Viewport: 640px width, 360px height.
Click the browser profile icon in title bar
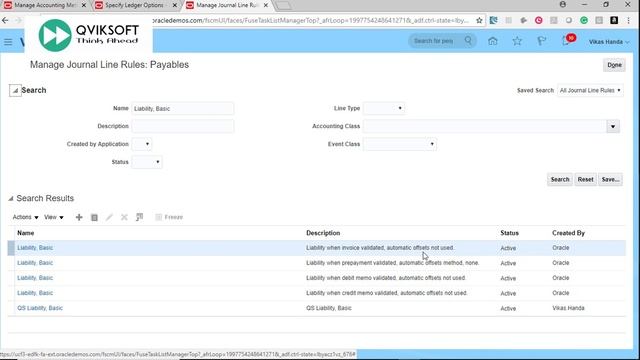coord(563,4)
